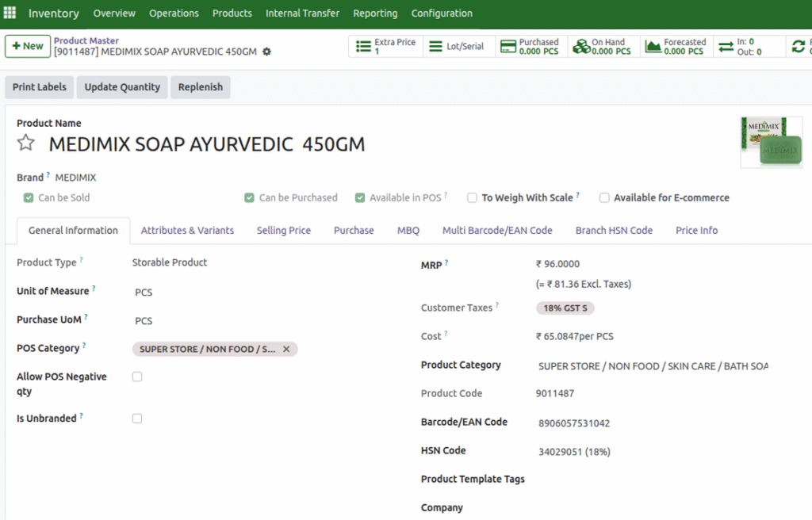This screenshot has width=812, height=520.
Task: Open Forecasted chart stat button
Action: 653,47
